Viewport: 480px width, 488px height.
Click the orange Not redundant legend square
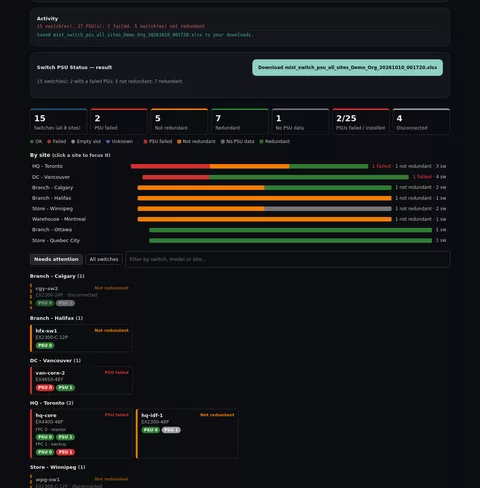point(179,142)
